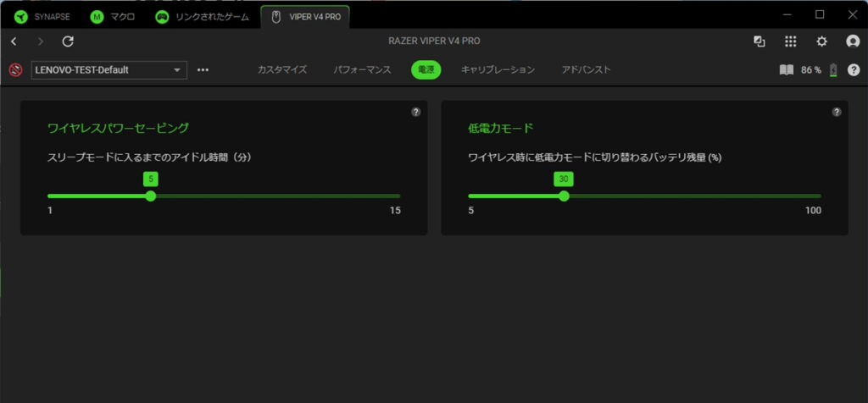
Task: Open the window switcher icon in header
Action: pyautogui.click(x=759, y=41)
